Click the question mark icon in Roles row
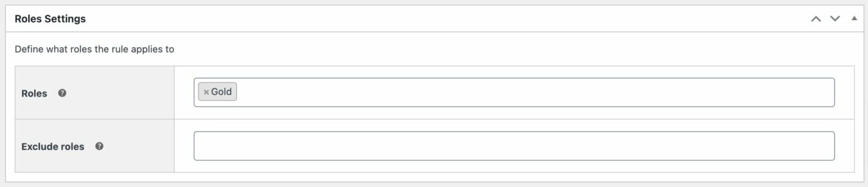 62,93
